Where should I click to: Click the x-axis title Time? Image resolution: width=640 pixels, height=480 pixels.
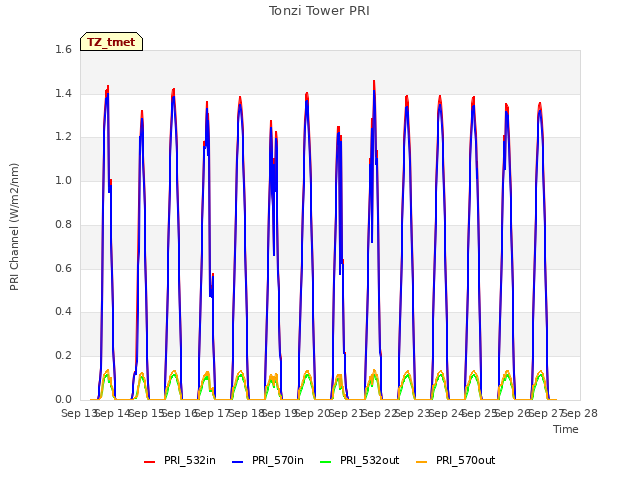point(566,429)
